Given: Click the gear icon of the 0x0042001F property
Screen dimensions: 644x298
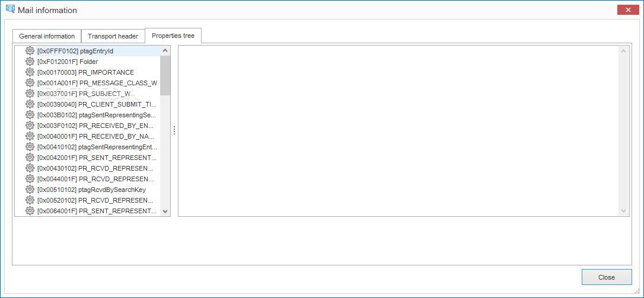Looking at the screenshot, I should (x=30, y=158).
